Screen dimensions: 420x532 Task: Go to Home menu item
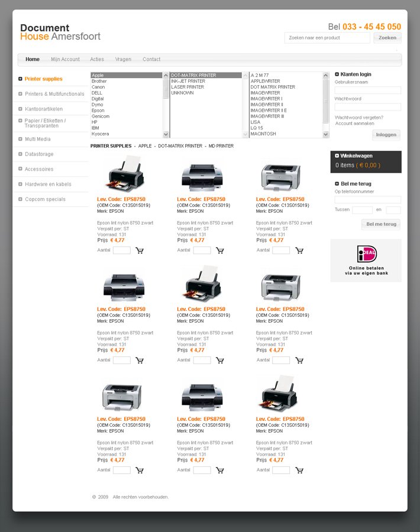(33, 59)
